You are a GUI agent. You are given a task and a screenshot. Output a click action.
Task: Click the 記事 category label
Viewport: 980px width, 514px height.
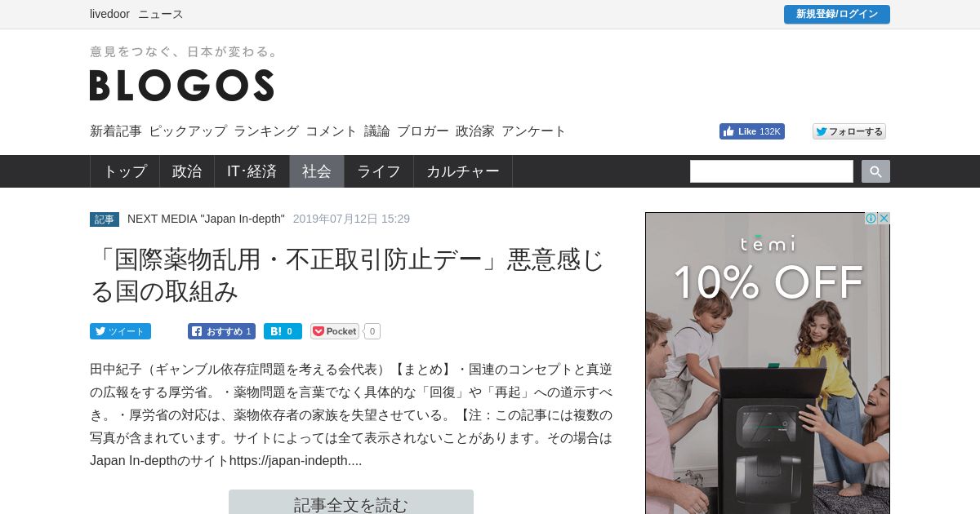pyautogui.click(x=105, y=219)
